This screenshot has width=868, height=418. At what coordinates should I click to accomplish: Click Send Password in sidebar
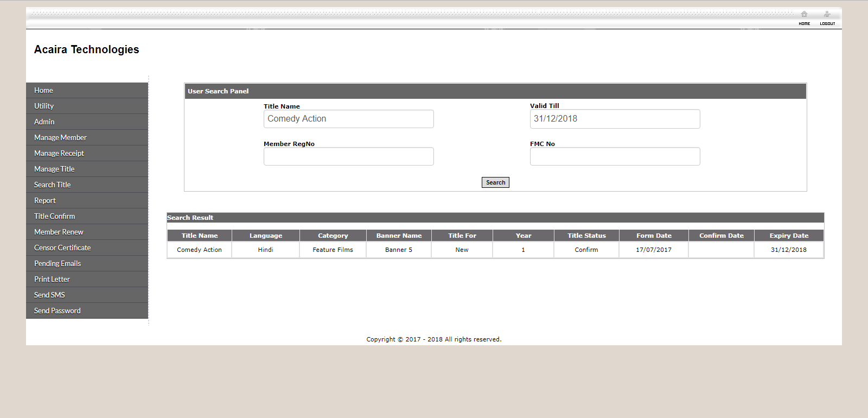58,311
